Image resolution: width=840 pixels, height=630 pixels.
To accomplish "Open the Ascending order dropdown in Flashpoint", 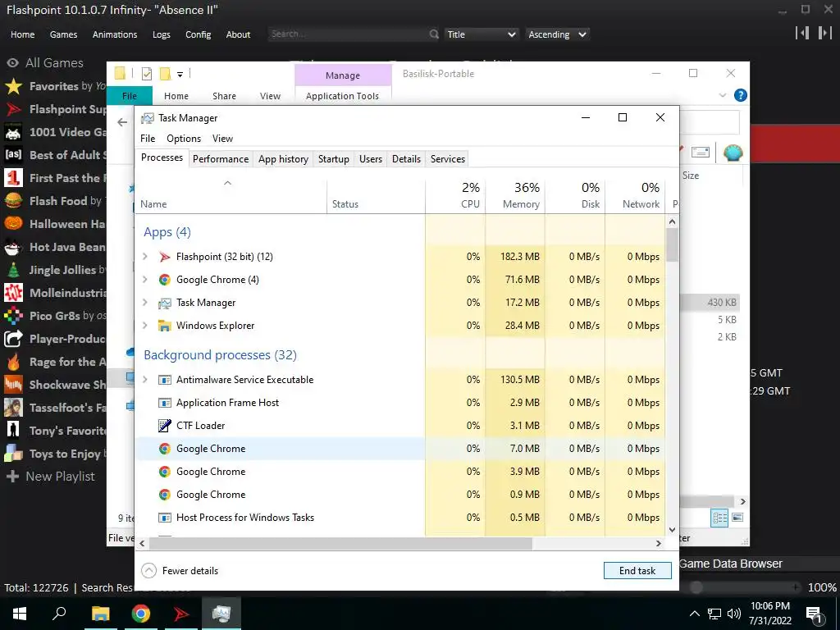I will 557,34.
